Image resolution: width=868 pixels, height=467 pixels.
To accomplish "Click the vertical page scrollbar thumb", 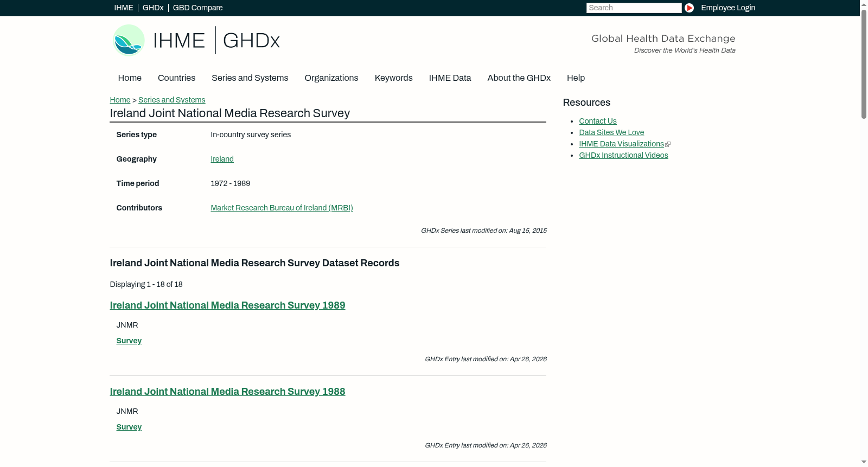I will (x=864, y=64).
